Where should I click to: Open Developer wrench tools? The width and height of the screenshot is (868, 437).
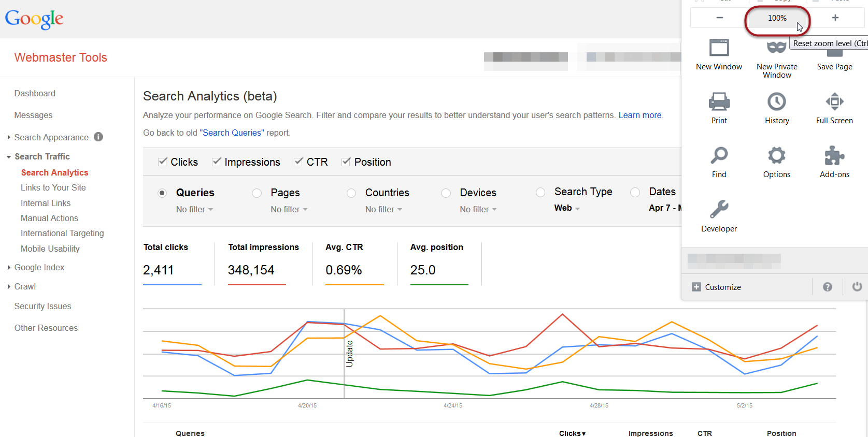point(719,210)
